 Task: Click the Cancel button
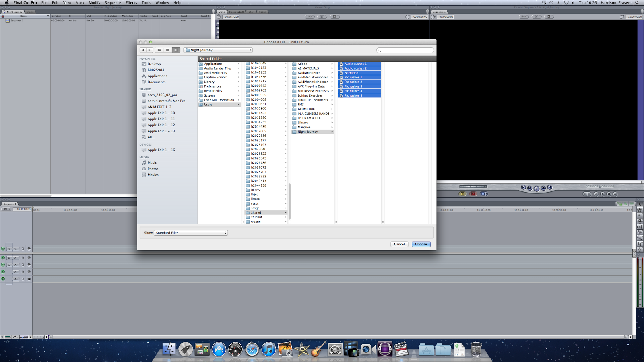tap(399, 244)
